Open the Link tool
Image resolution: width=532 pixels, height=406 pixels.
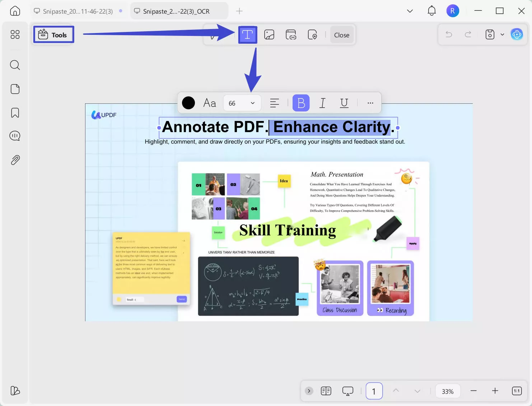(x=291, y=34)
